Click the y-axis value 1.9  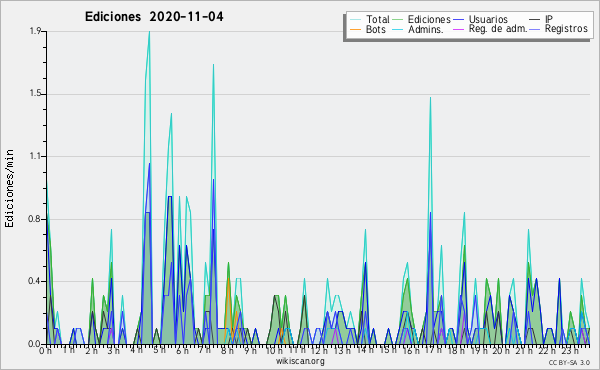[35, 31]
